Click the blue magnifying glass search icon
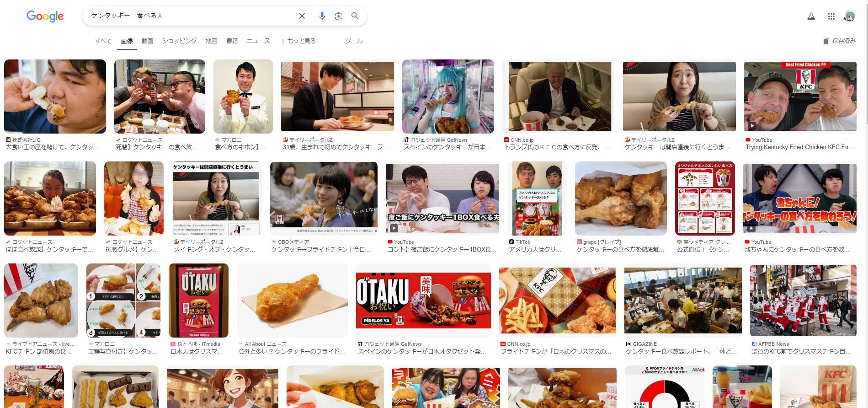Viewport: 868px width, 408px height. [x=355, y=16]
